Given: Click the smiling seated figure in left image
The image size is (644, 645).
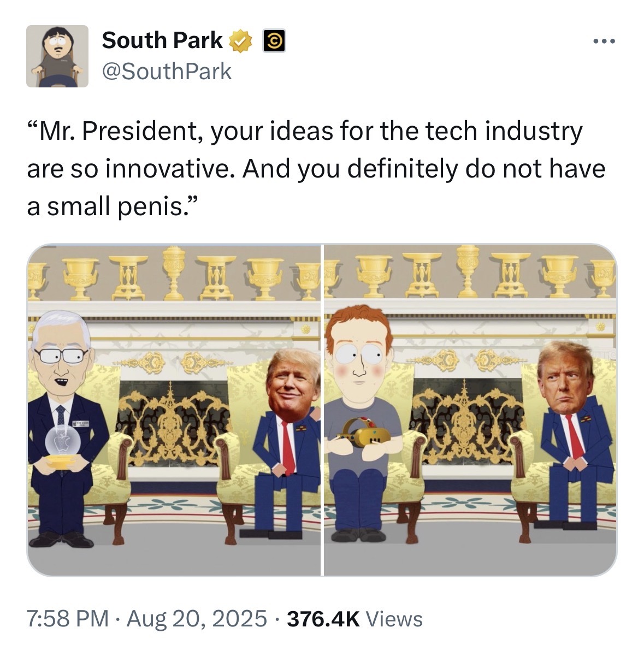Looking at the screenshot, I should tap(284, 443).
